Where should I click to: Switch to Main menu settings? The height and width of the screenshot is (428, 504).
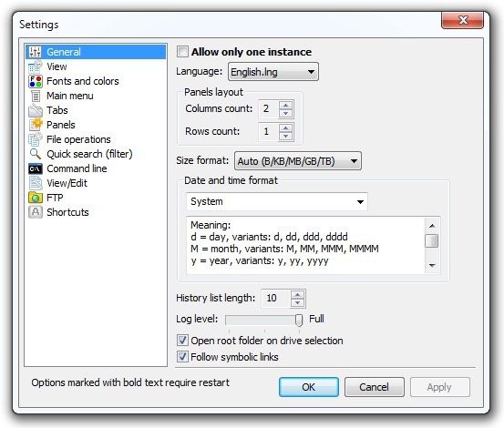(70, 96)
